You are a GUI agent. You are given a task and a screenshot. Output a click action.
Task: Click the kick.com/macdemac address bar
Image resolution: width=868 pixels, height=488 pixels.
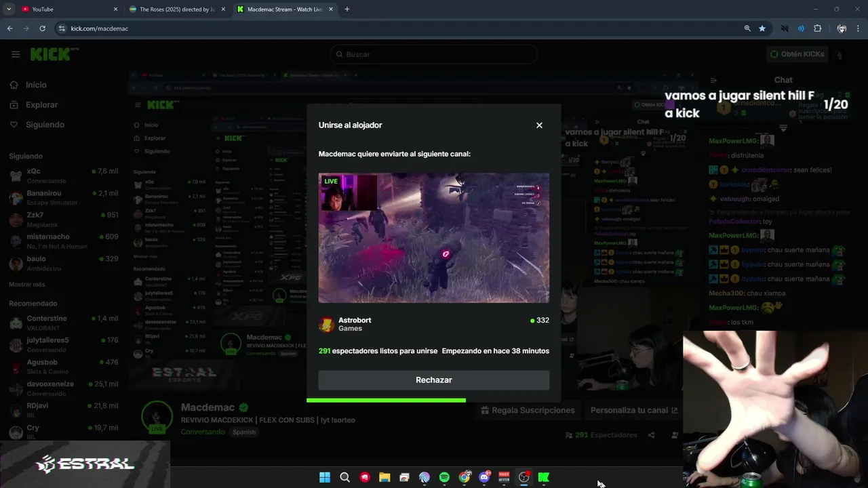pos(400,28)
